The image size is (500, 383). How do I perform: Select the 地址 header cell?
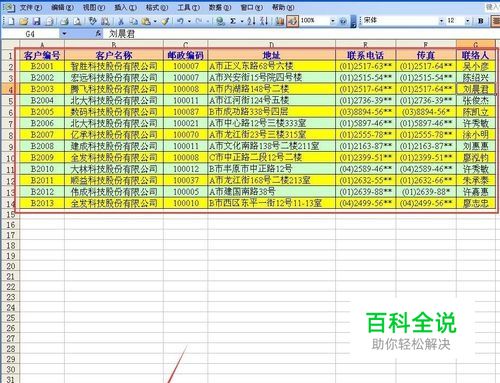(272, 55)
